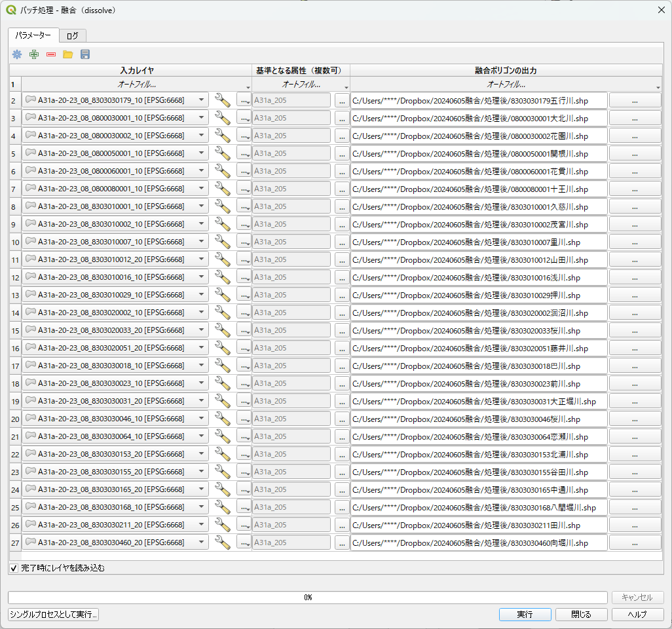Viewport: 672px width, 629px height.
Task: Click the output path field for 五行川.shp
Action: (x=479, y=100)
